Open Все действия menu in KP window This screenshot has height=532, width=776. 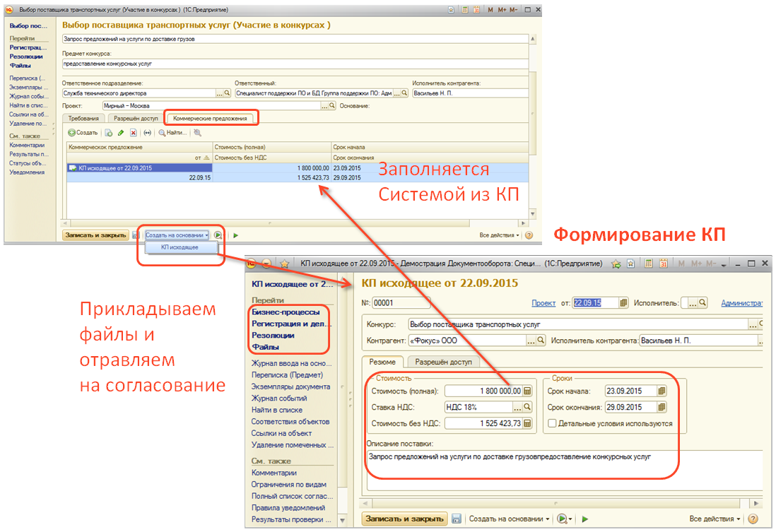715,519
